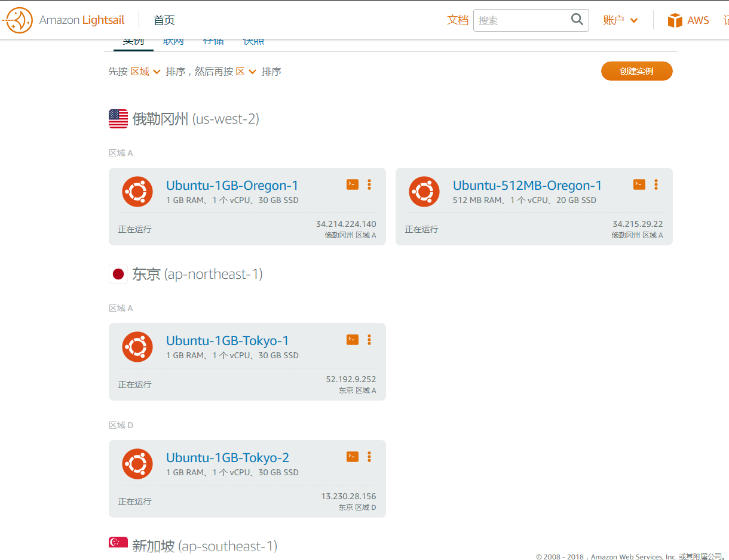
Task: Click the Ubuntu logo of Ubuntu-512MB-Oregon-1
Action: [424, 192]
